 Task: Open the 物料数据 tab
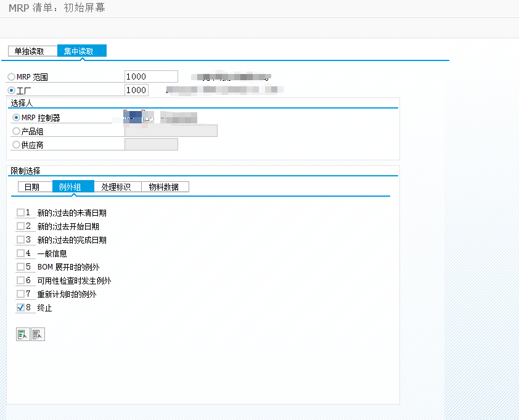coord(166,186)
